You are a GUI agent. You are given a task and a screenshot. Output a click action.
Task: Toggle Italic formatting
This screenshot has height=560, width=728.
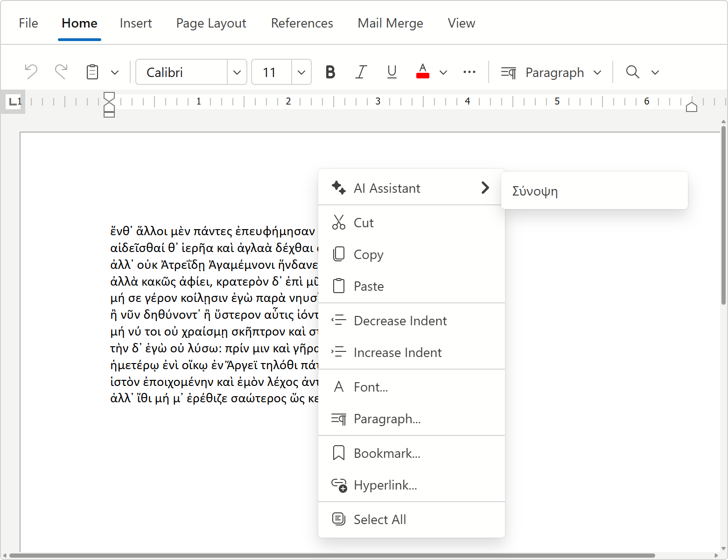[x=361, y=72]
